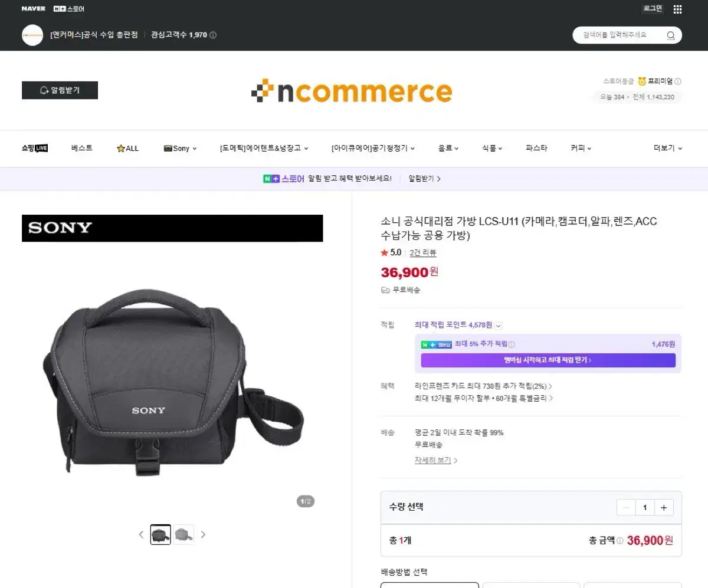This screenshot has height=588, width=708.
Task: Expand [도메틱]에어텐트&냉장고 category dropdown
Action: 264,148
